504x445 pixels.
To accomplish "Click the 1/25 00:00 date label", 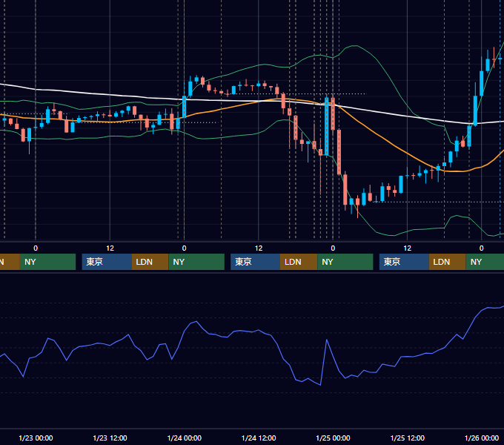I will tap(333, 438).
